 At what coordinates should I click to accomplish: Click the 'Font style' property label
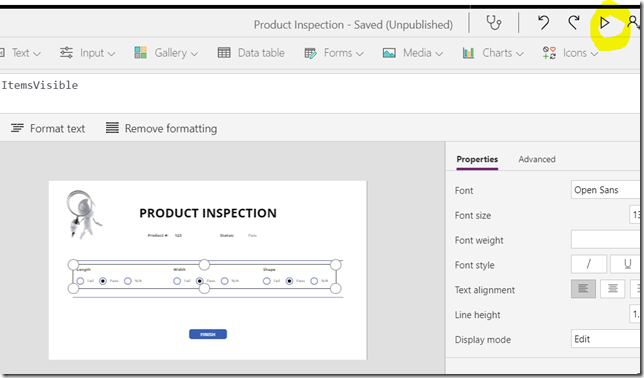(x=474, y=265)
